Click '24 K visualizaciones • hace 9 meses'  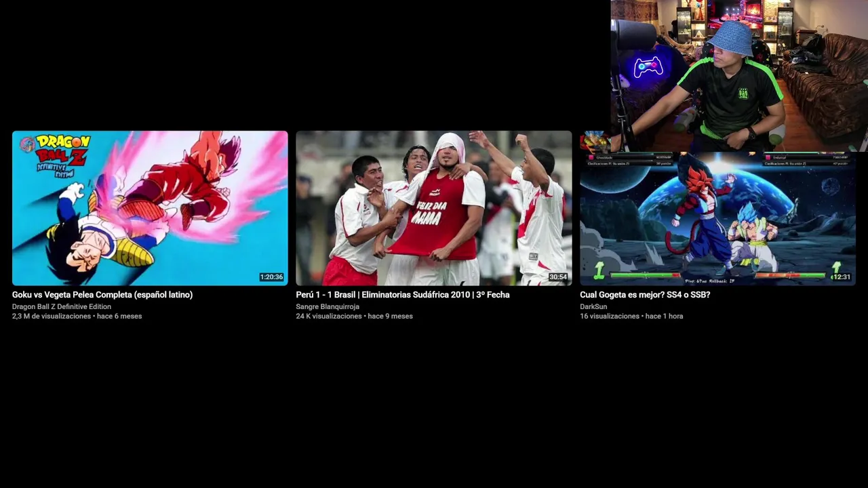(x=354, y=316)
